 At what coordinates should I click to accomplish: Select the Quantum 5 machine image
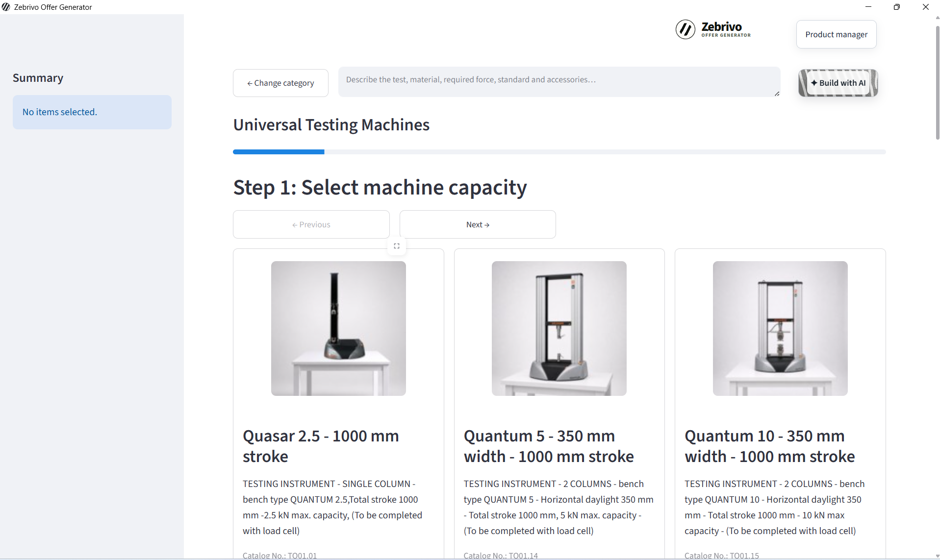click(x=559, y=328)
